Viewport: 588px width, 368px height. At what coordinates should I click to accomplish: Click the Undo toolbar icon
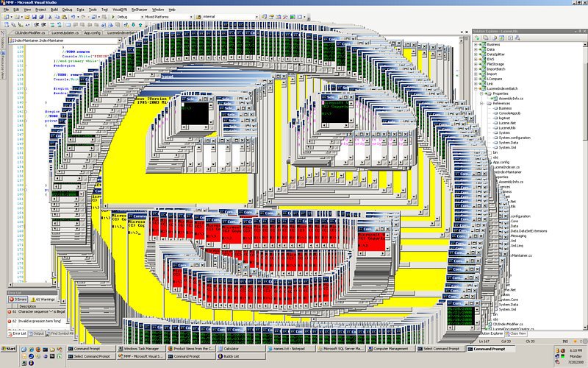73,17
